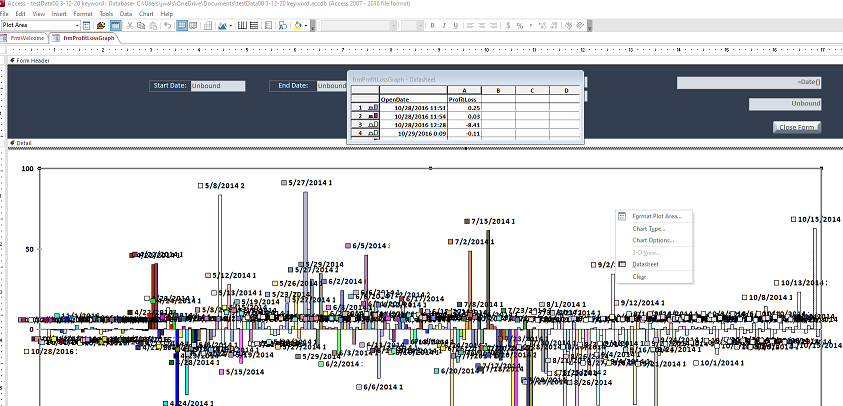Click the Copy icon in the toolbar

[x=141, y=25]
